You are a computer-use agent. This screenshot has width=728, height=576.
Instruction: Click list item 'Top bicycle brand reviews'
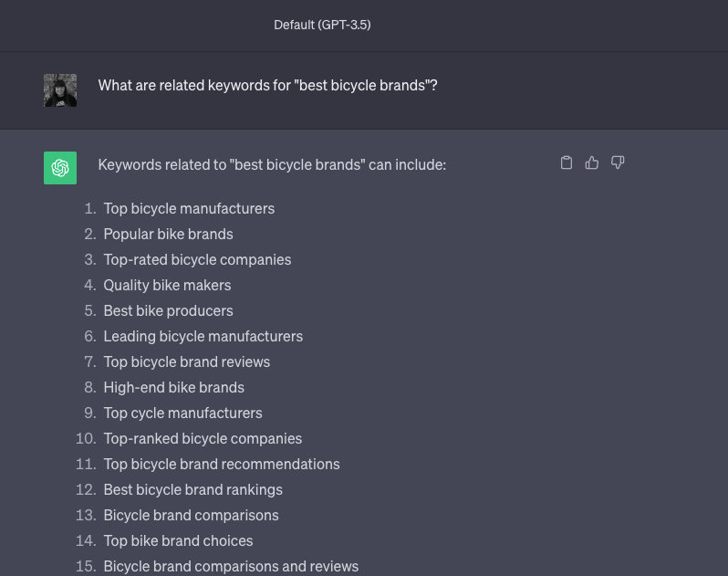coord(186,361)
